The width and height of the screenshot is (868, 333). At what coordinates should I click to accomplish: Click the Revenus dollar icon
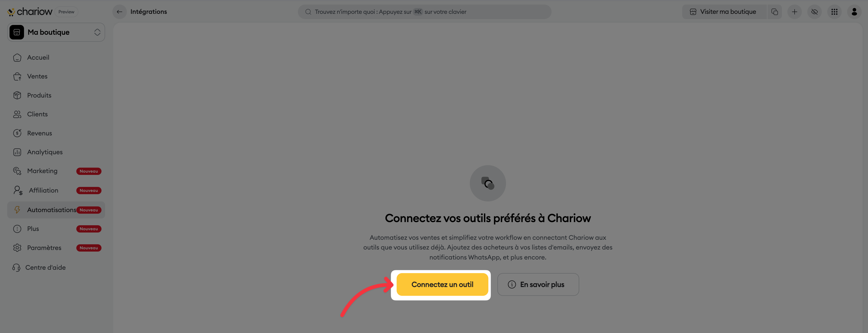tap(17, 133)
